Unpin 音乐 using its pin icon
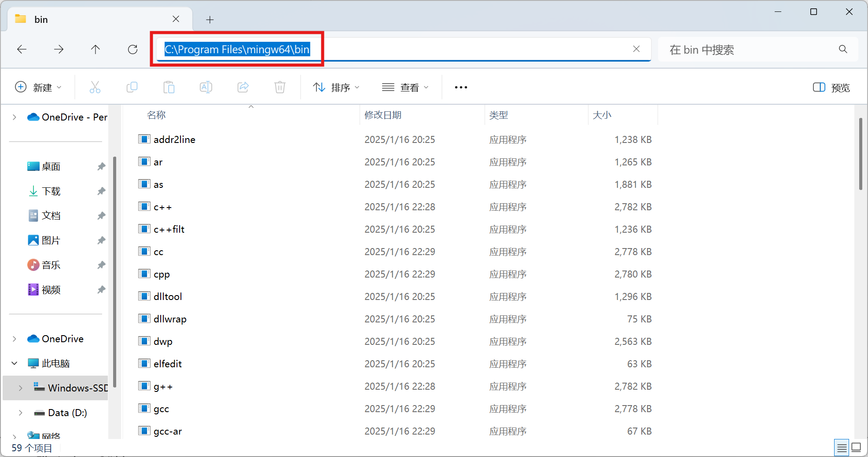 tap(101, 265)
